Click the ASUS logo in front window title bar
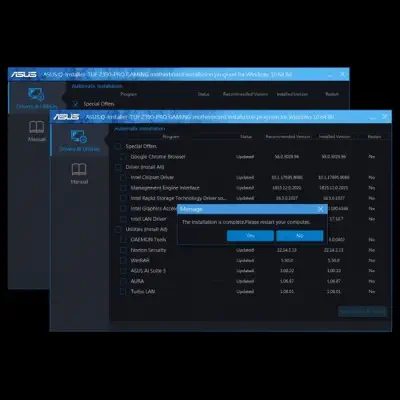This screenshot has height=400, width=400. (66, 117)
